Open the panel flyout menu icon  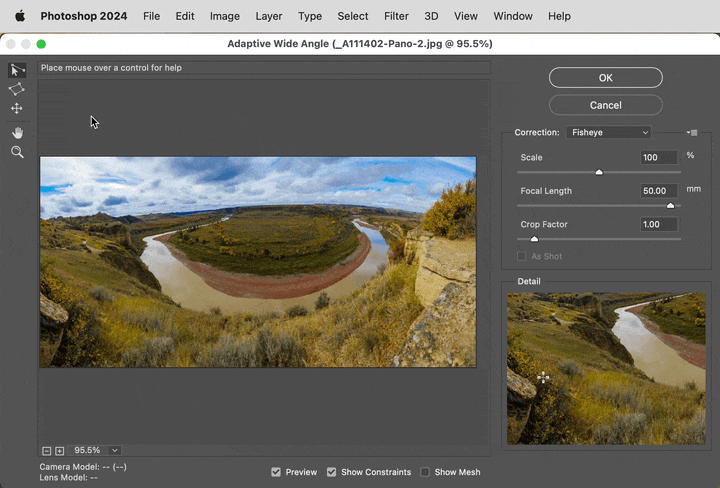pos(692,133)
